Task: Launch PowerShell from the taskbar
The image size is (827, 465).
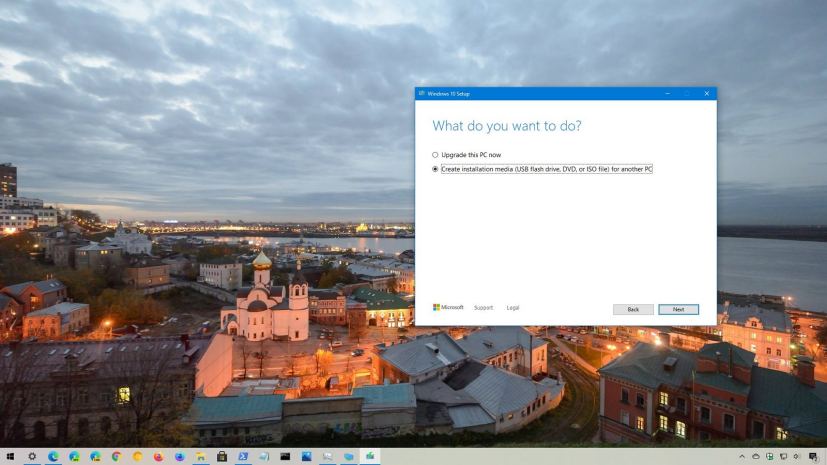Action: point(243,456)
